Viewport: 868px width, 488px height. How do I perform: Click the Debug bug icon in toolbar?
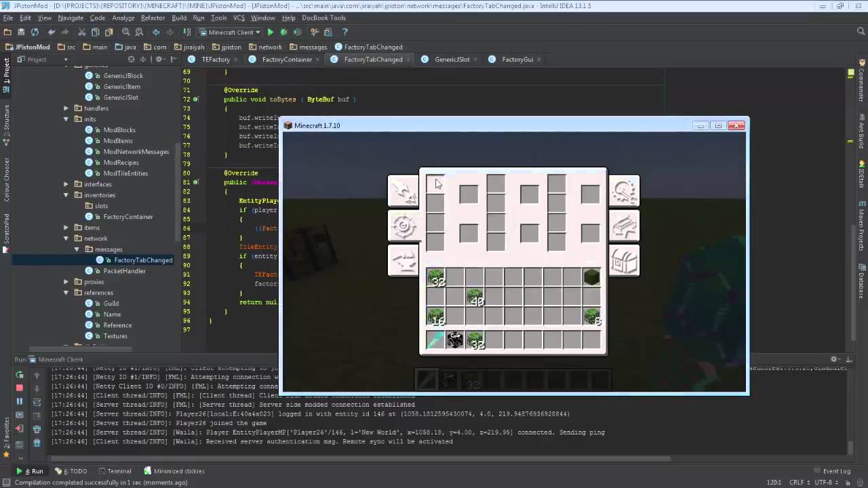283,32
